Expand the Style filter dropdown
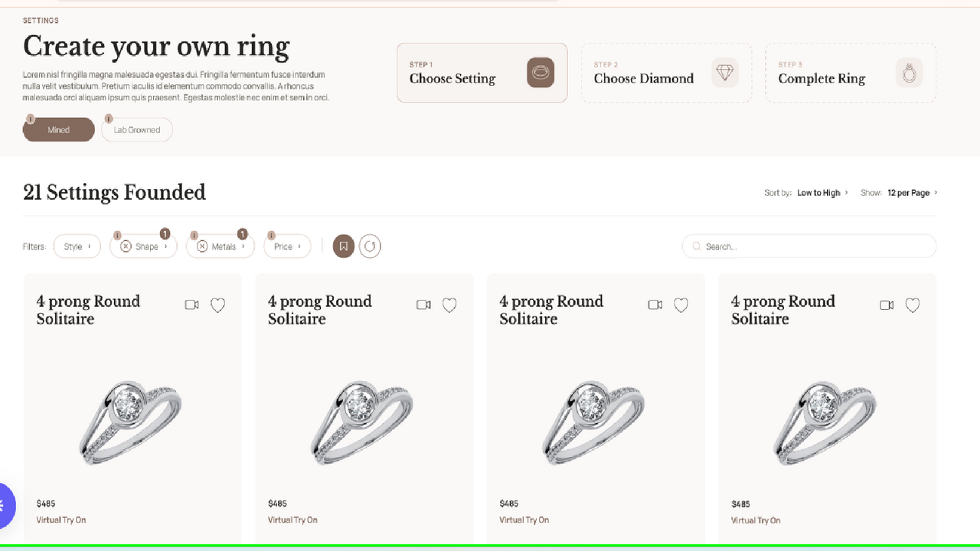 coord(77,246)
